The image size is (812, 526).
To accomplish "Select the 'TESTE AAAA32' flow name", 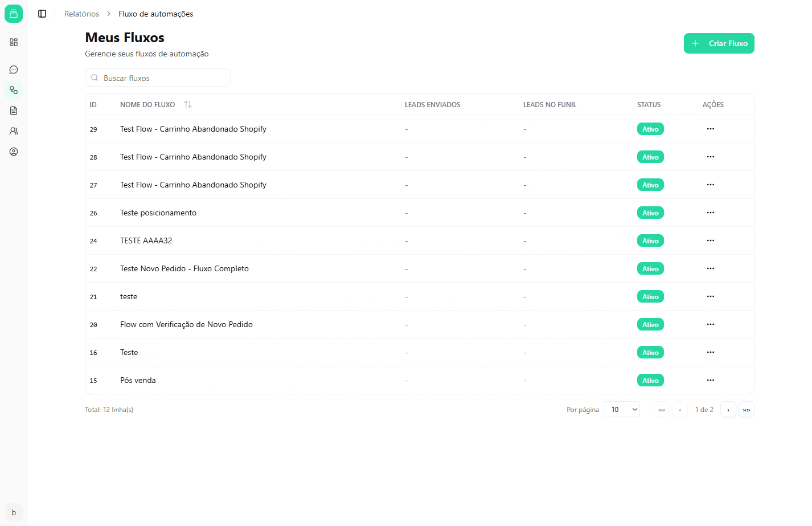I will [x=146, y=240].
